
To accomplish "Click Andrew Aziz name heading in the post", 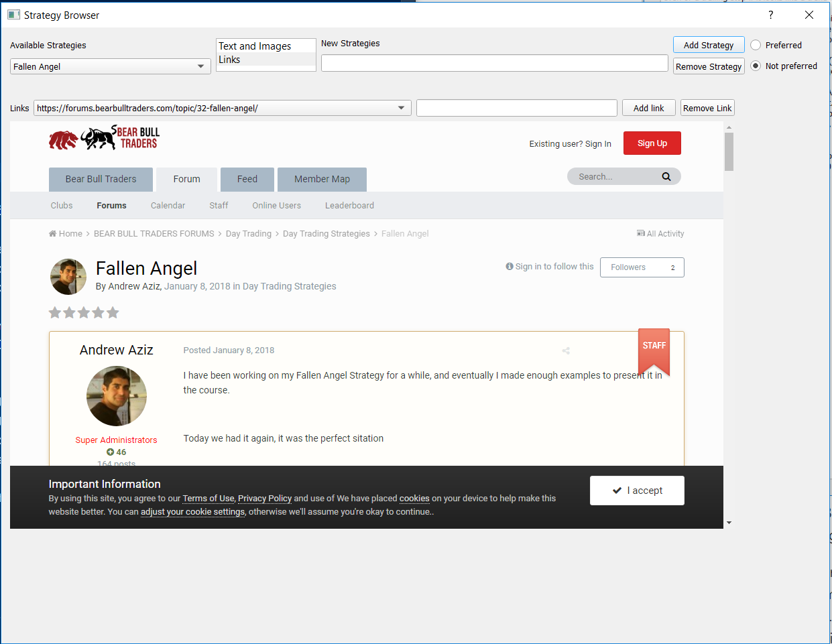I will pyautogui.click(x=117, y=350).
